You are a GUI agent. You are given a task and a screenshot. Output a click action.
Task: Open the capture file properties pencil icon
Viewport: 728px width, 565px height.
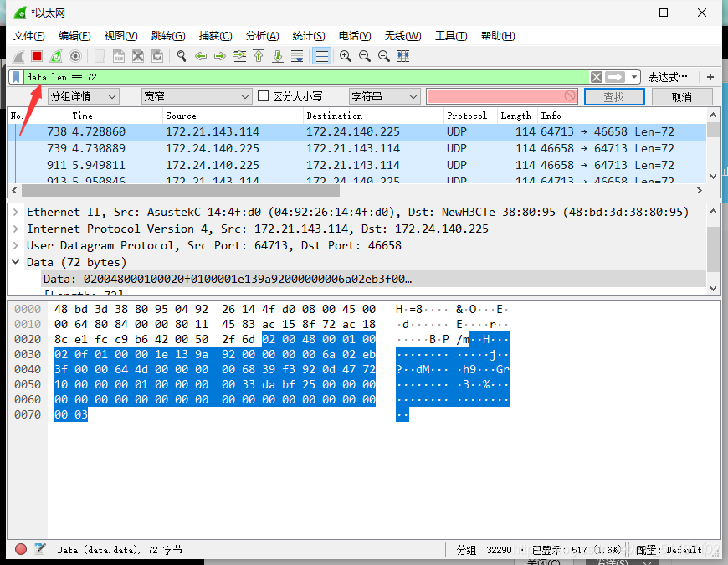click(x=40, y=549)
